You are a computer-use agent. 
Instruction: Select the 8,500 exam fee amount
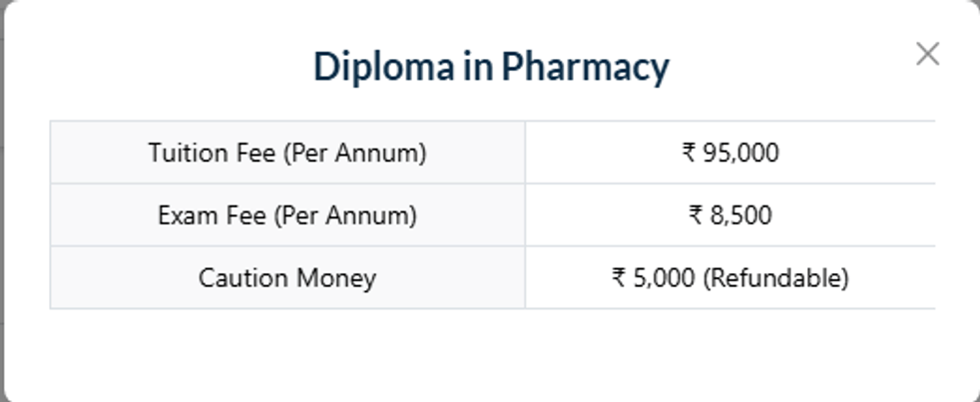coord(740,214)
